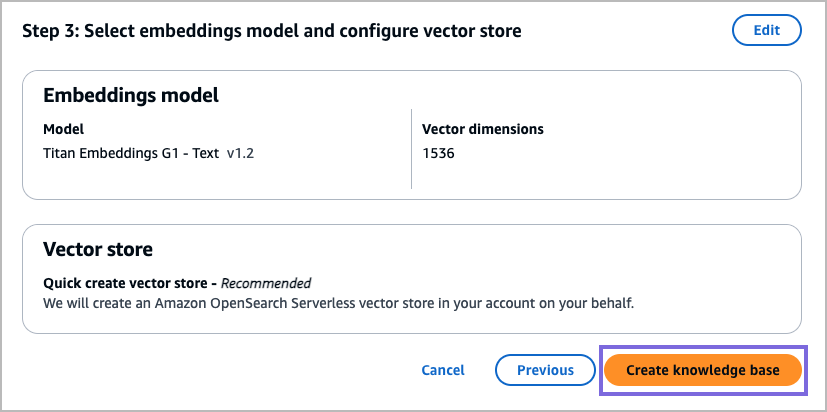Click blank area right of Vector store heading
Screen dimensions: 827x412
coord(500,249)
